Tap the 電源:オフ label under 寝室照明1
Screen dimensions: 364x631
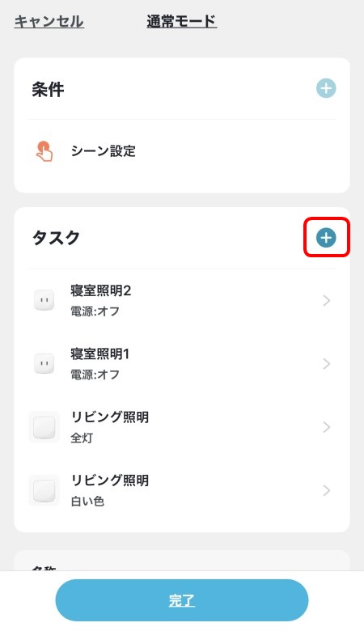tap(95, 375)
